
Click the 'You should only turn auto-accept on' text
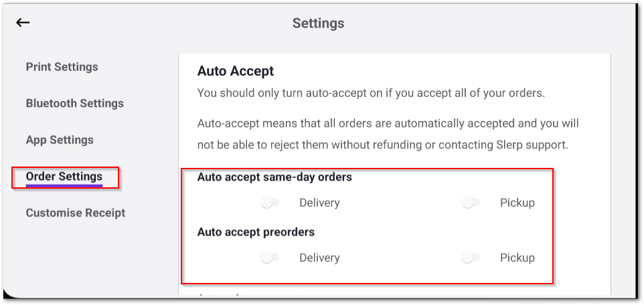[371, 93]
